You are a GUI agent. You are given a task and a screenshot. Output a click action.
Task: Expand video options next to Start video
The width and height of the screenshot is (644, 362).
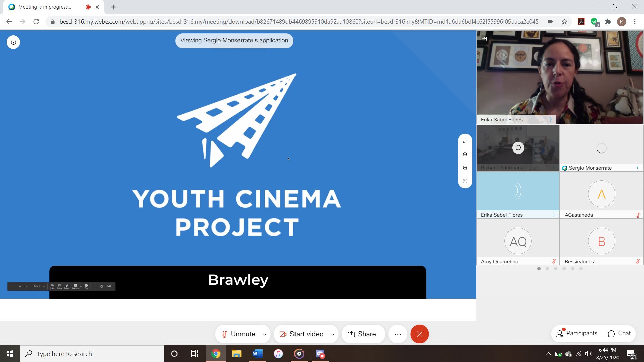(332, 334)
